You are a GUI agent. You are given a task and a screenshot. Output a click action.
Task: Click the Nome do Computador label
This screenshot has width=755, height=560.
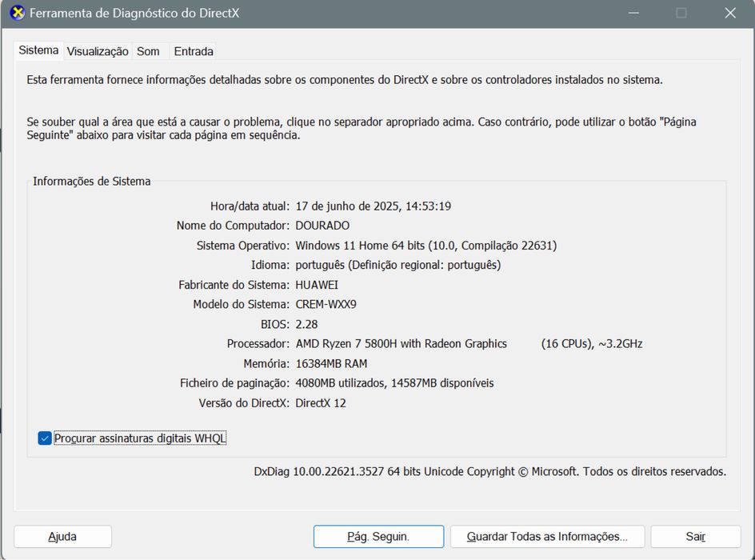(x=233, y=226)
